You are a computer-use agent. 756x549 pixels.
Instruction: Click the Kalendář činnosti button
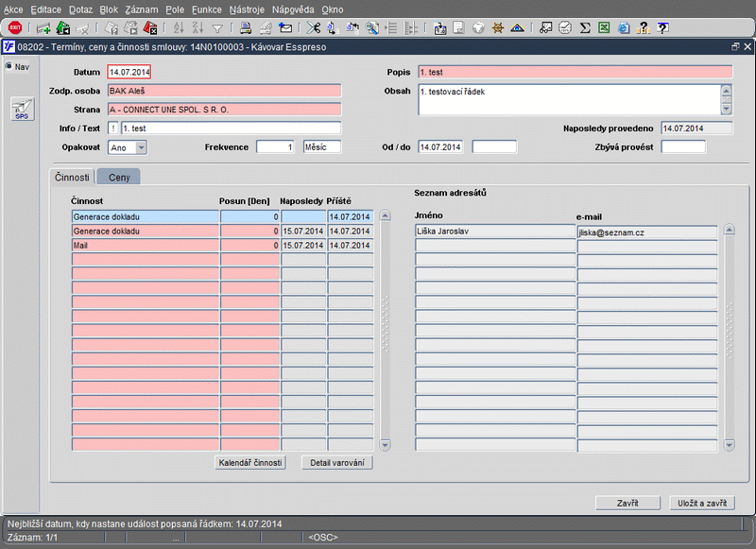250,463
